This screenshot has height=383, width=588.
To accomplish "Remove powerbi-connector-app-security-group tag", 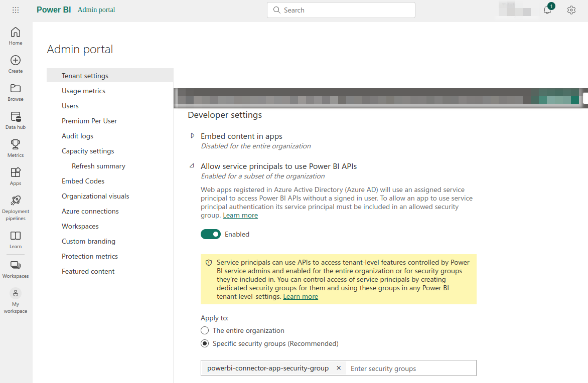I will [x=339, y=368].
